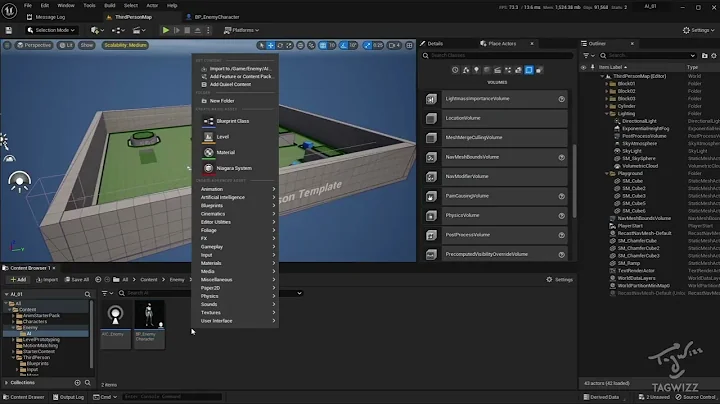Select New Folder in context menu

click(x=236, y=101)
